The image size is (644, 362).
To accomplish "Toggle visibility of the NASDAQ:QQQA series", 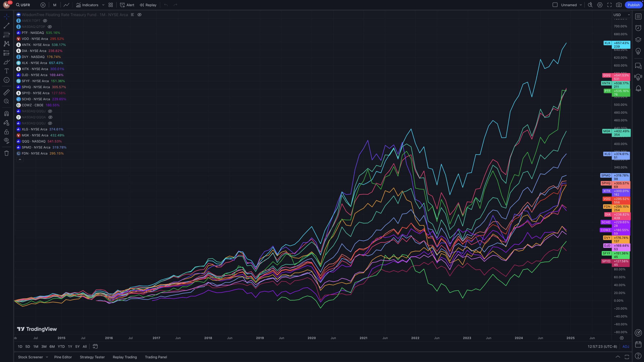I will [50, 117].
